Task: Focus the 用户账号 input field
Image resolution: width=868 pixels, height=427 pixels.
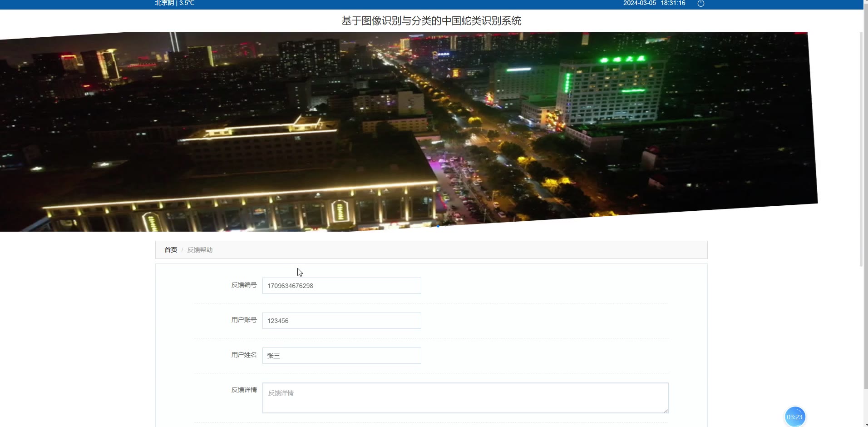Action: [342, 321]
